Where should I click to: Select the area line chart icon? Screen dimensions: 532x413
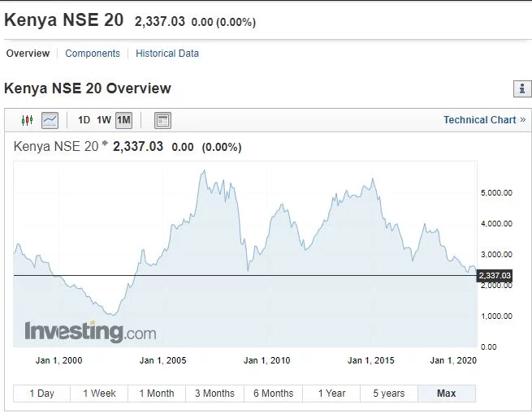(x=50, y=120)
